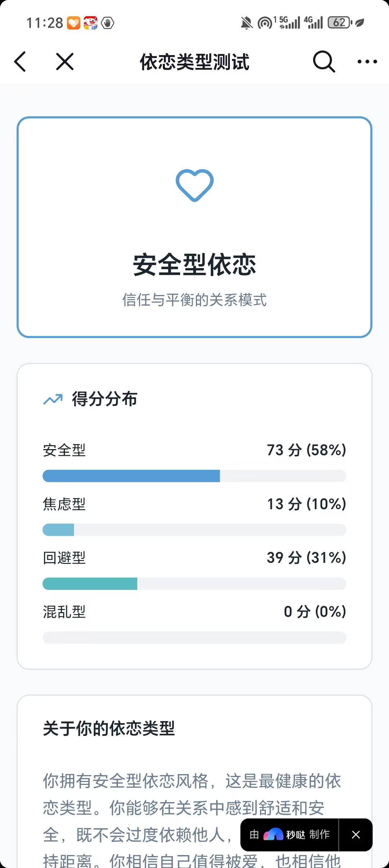This screenshot has height=868, width=389.
Task: Tap the trend arrow icon beside 得分分布
Action: coord(53,399)
